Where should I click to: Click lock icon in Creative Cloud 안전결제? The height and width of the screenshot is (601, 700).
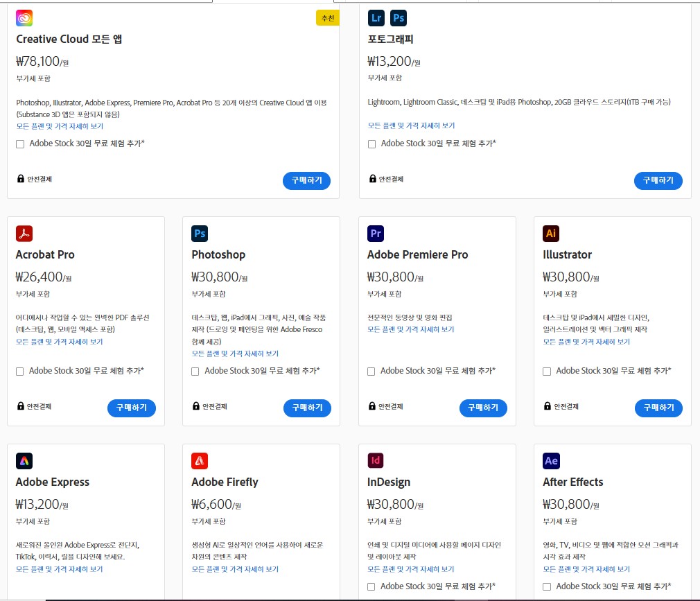pyautogui.click(x=21, y=179)
